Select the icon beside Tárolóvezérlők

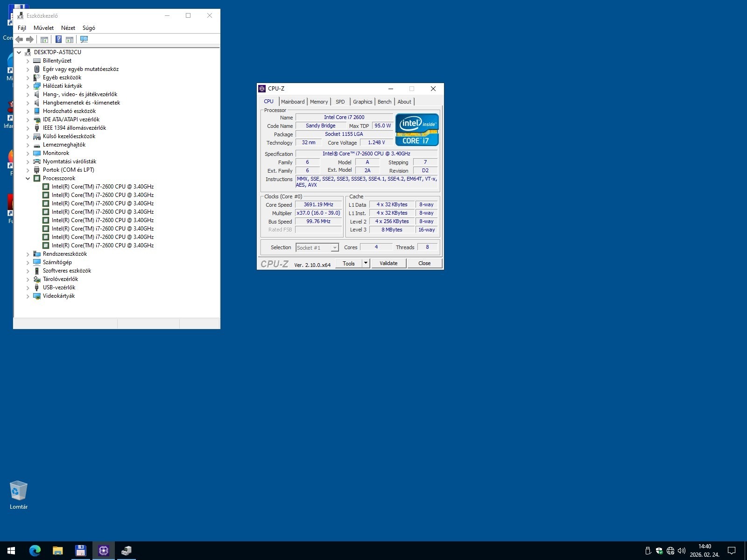tap(37, 279)
